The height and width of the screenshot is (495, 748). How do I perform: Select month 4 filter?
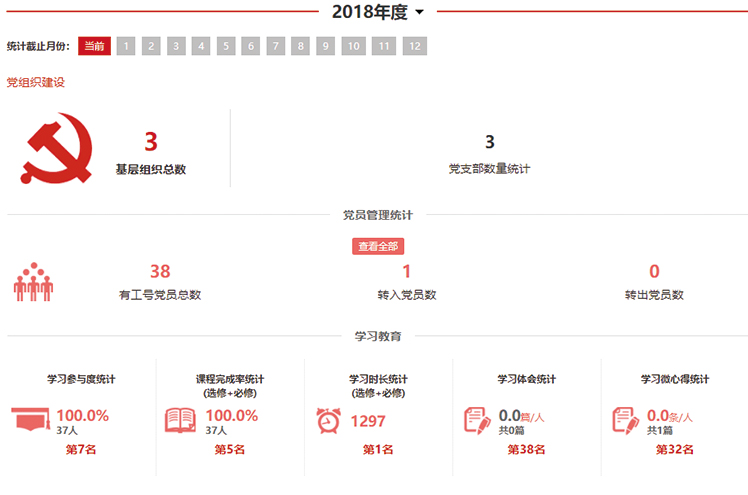point(201,46)
